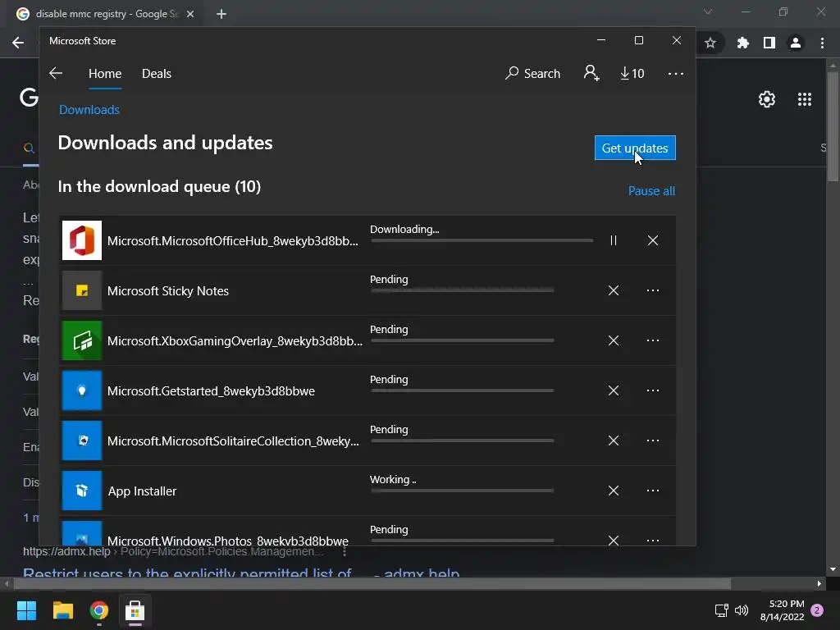Open the Store three-dot menu beside downloads

pos(676,73)
